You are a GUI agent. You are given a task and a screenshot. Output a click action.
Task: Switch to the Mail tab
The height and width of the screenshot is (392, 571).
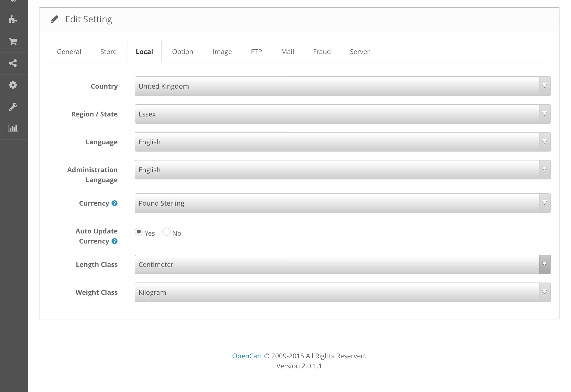click(x=287, y=52)
